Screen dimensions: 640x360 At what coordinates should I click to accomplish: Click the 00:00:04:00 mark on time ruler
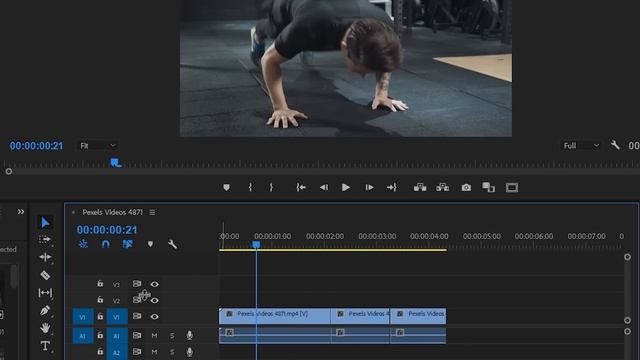429,236
